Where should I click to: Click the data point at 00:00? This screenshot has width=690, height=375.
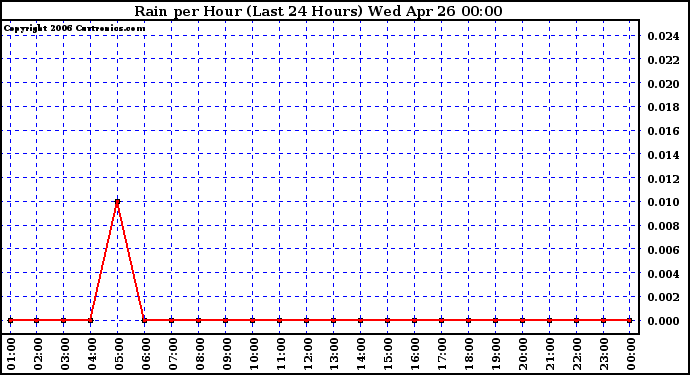[630, 320]
